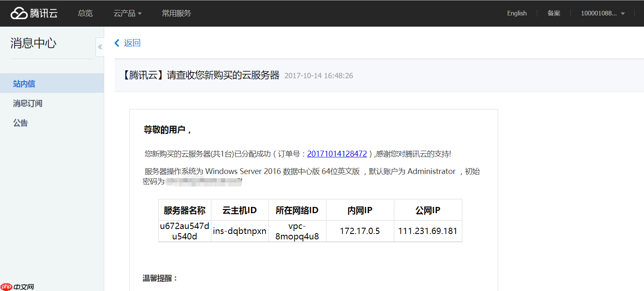Click the 消息中心 panel heading

pos(33,43)
